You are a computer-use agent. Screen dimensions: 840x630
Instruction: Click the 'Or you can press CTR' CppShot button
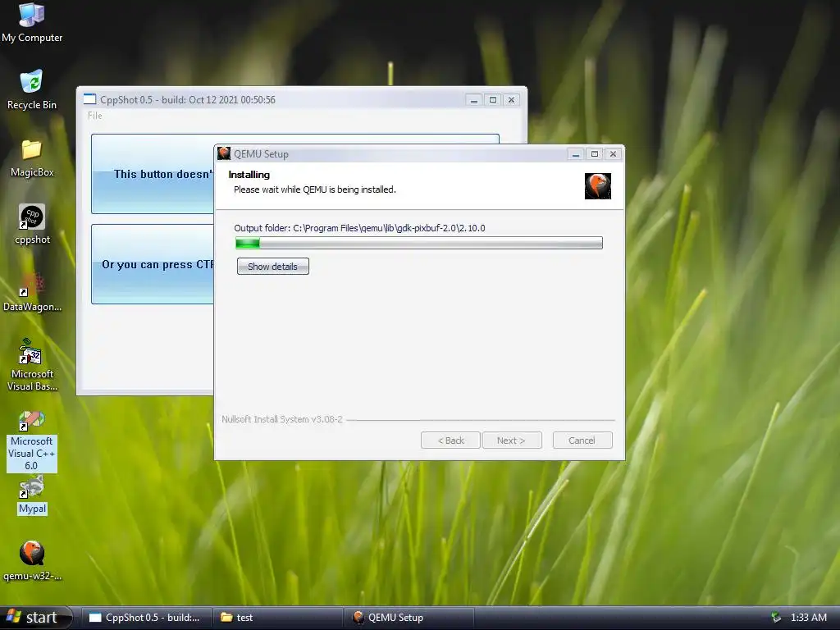153,264
